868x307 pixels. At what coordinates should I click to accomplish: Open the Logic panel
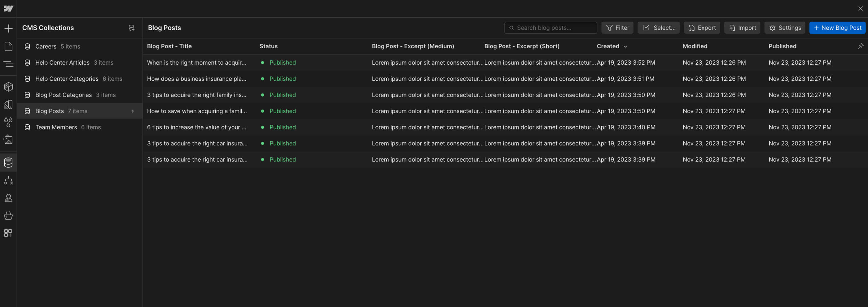8,181
